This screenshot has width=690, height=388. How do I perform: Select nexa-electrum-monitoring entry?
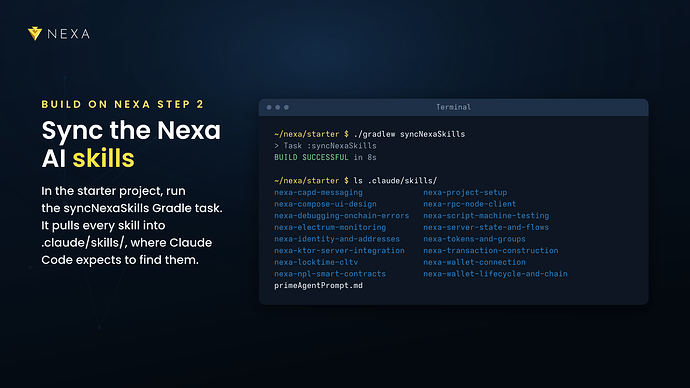click(x=330, y=227)
